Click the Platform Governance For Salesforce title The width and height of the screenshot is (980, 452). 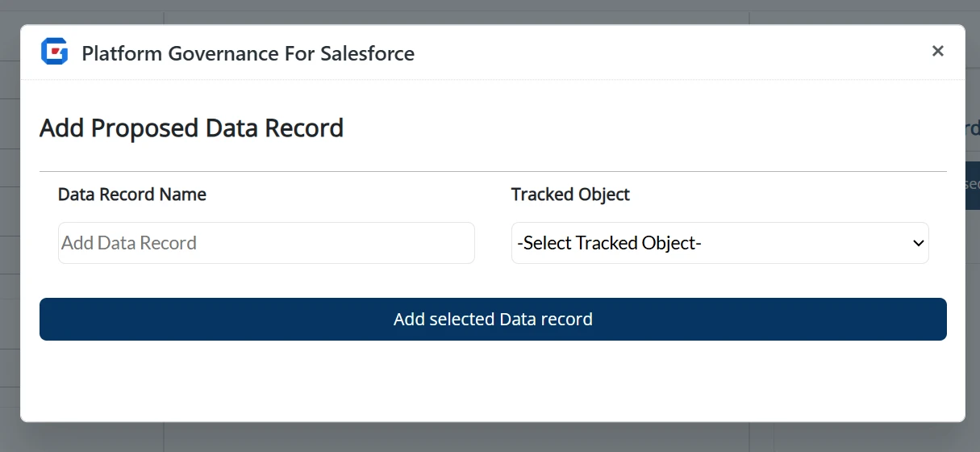click(248, 54)
